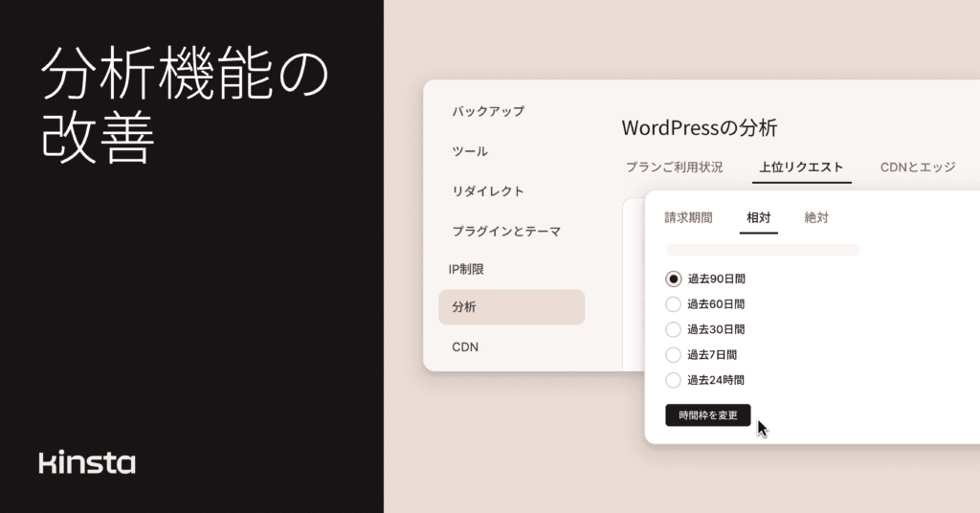
Task: Select the 請求期間 tab in the popup
Action: (688, 217)
